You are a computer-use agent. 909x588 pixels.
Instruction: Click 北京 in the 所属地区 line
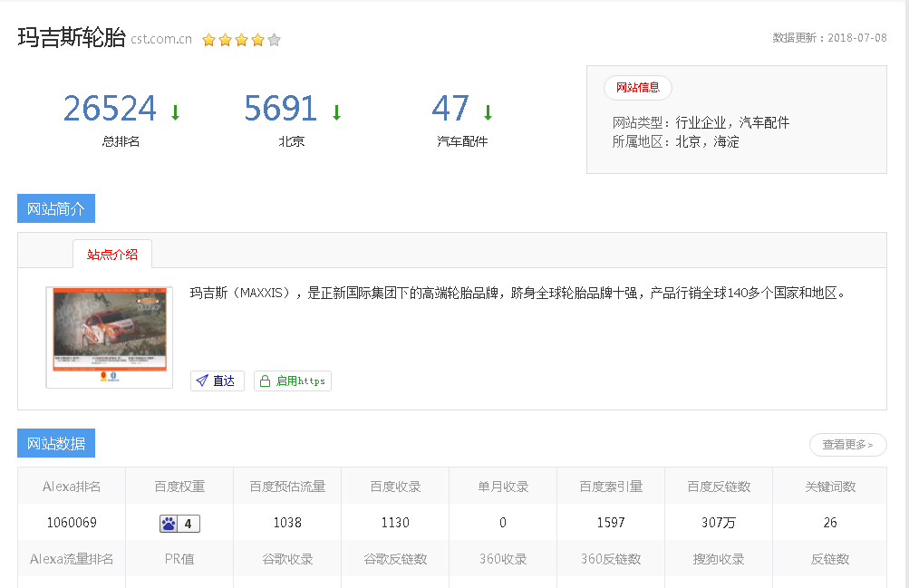pos(688,142)
